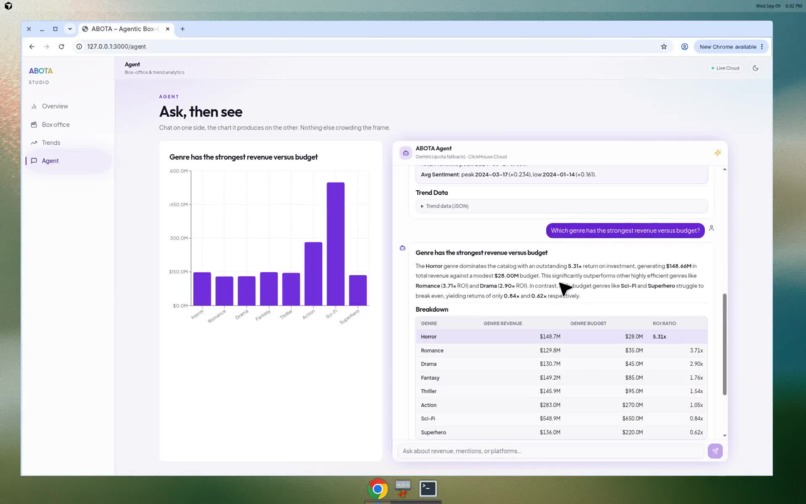Click the top-left system menu icon

(8, 6)
